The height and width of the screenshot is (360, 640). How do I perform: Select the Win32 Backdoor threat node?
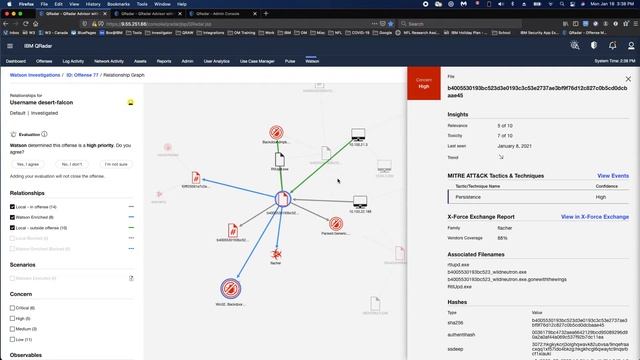point(231,289)
